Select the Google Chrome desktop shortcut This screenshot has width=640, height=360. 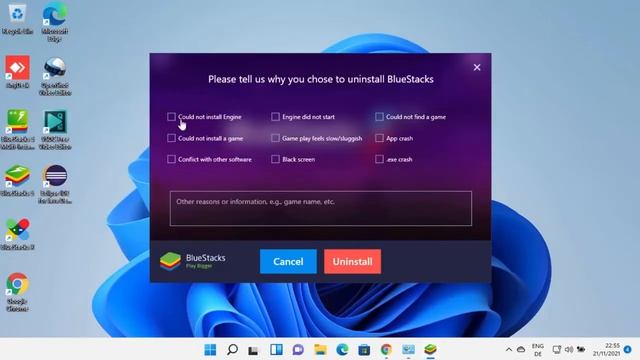pyautogui.click(x=18, y=292)
